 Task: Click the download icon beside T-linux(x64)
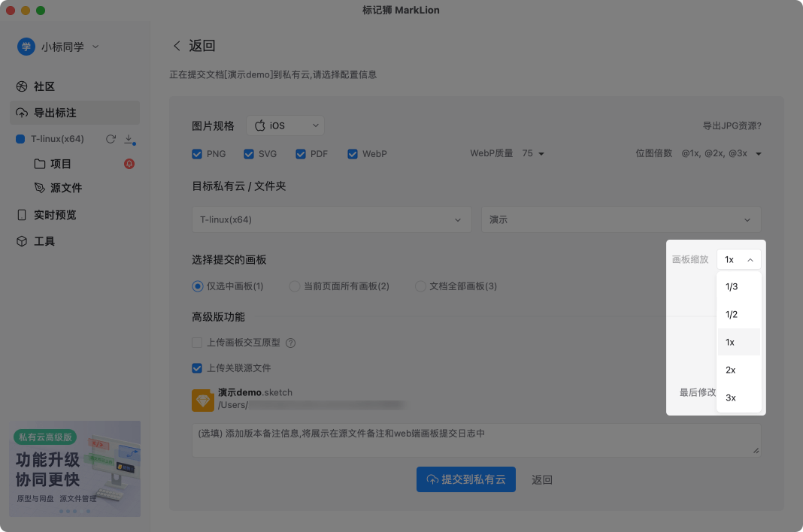129,139
